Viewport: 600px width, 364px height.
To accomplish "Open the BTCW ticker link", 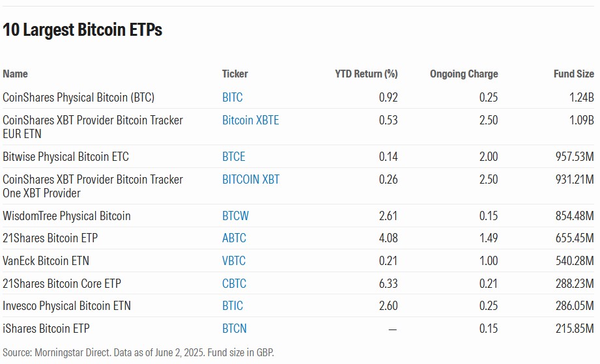I will 235,216.
